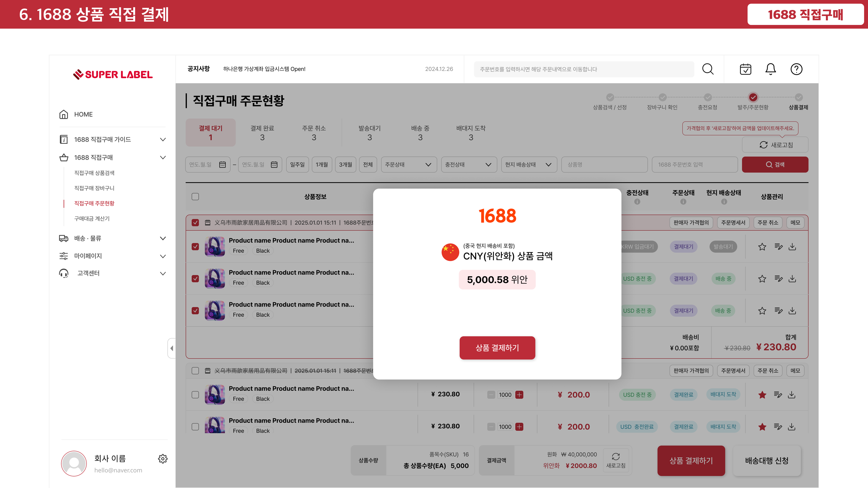This screenshot has width=868, height=488.
Task: Uncheck first product row checkbox
Action: pos(195,247)
